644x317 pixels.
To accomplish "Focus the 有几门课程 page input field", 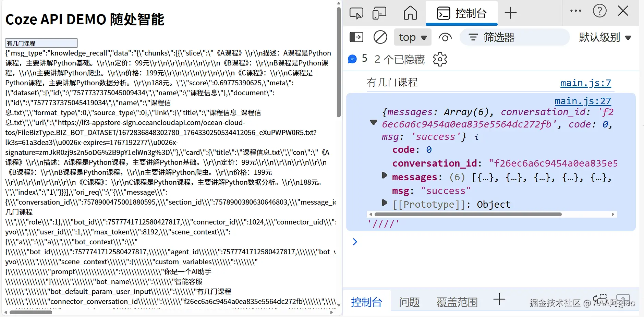I will pos(41,43).
